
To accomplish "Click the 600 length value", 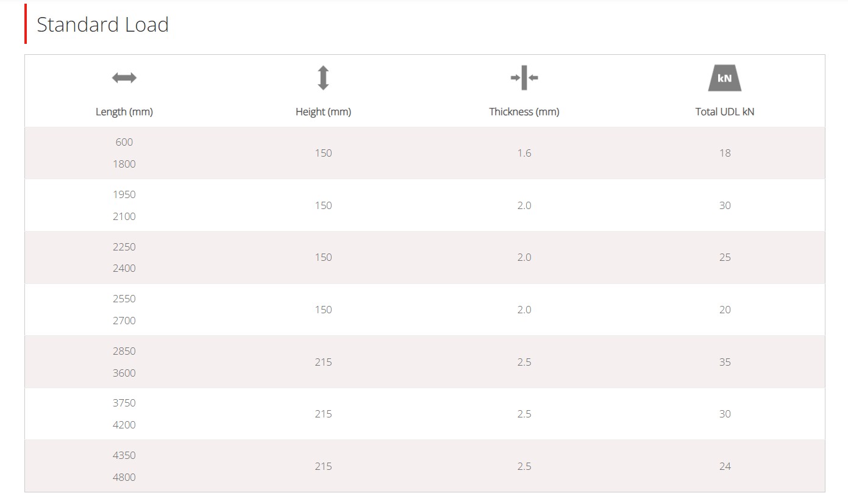I will tap(124, 142).
